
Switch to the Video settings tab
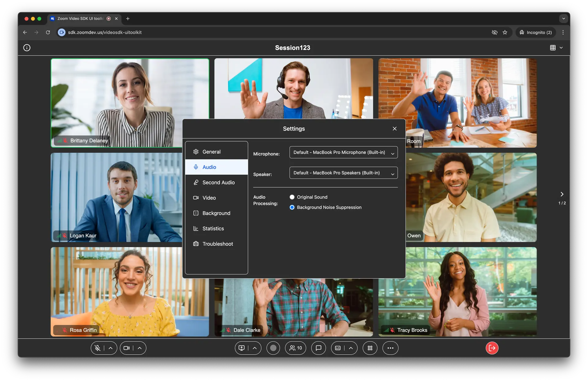tap(209, 198)
